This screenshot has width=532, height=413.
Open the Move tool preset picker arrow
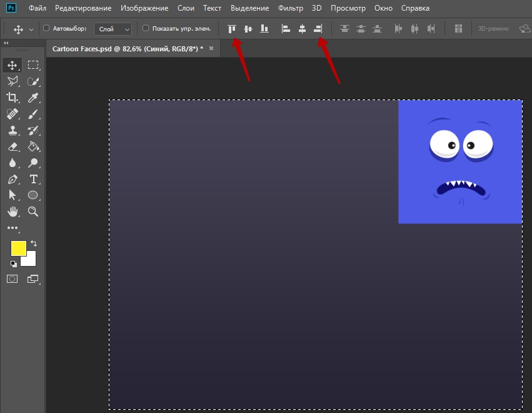click(31, 29)
